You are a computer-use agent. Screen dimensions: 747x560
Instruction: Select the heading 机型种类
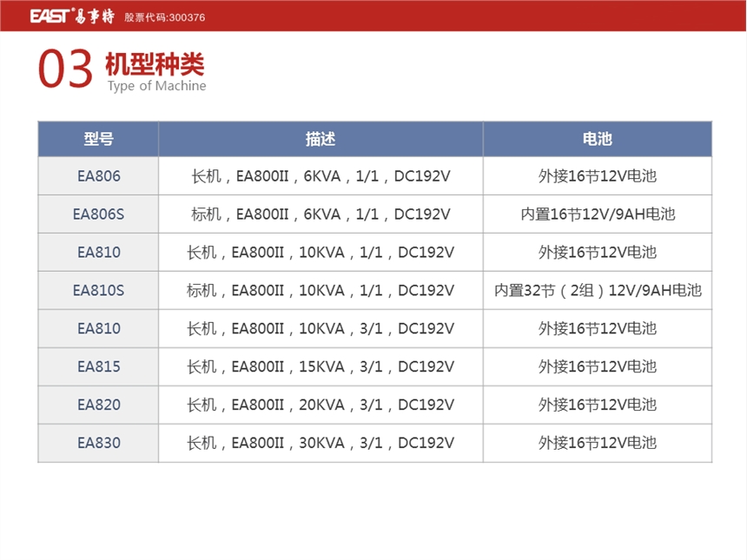coord(155,64)
